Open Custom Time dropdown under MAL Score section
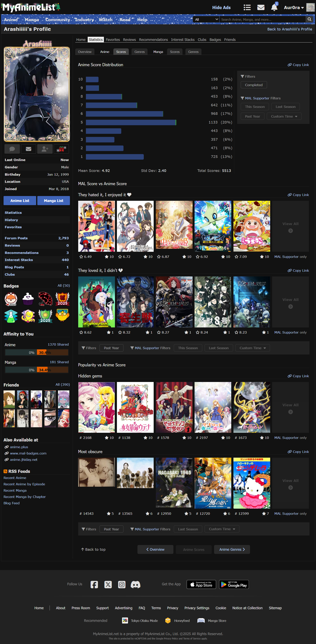 click(253, 348)
